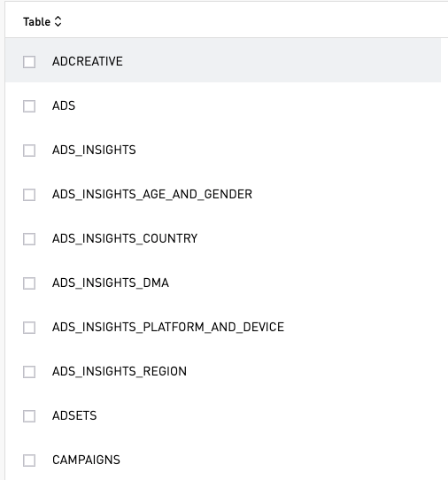Click the ADS table name text
The image size is (448, 480).
point(64,105)
